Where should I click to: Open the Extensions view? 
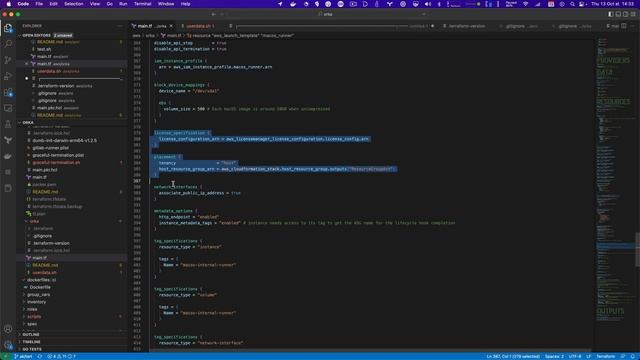pos(8,92)
